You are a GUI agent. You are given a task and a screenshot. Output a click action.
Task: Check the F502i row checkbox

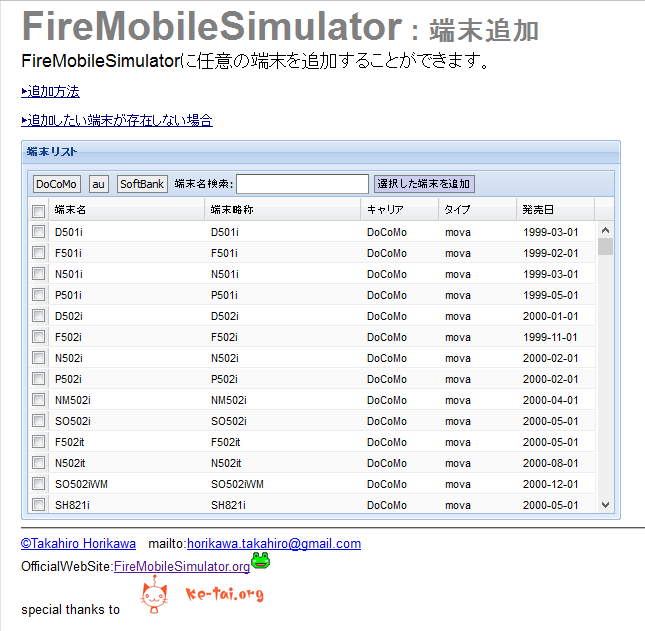[x=39, y=336]
